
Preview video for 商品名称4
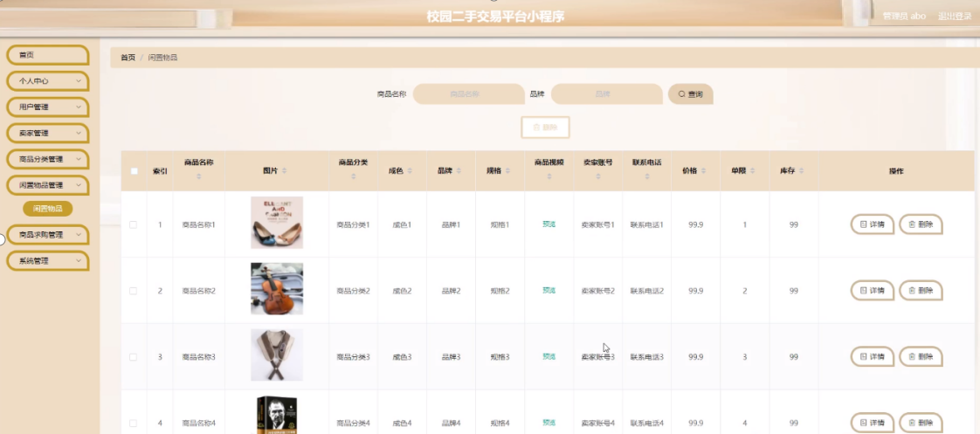tap(549, 423)
